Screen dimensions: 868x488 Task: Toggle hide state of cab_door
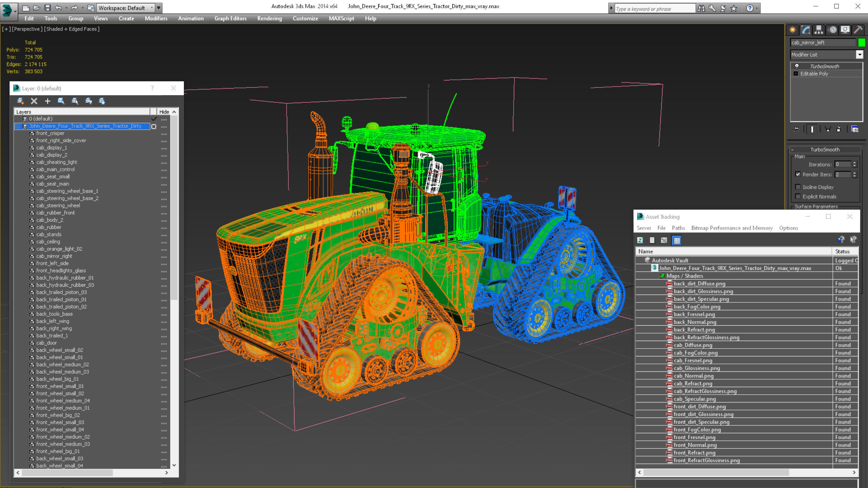coord(164,343)
